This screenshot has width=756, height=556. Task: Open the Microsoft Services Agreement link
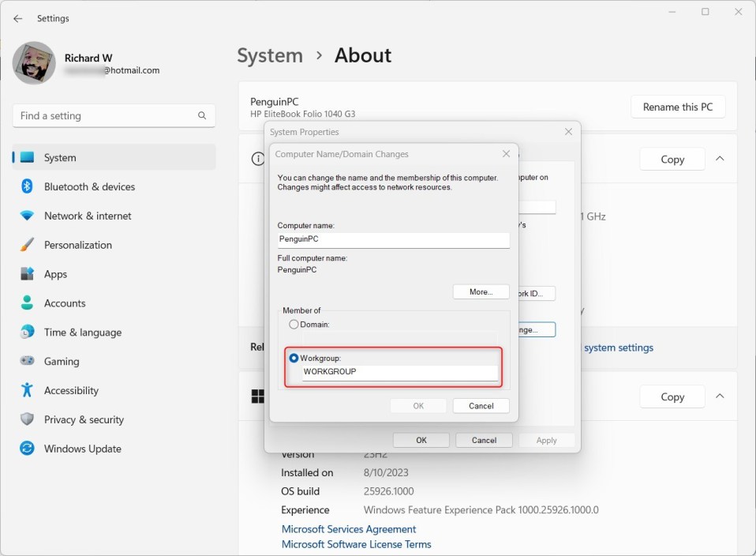click(349, 529)
